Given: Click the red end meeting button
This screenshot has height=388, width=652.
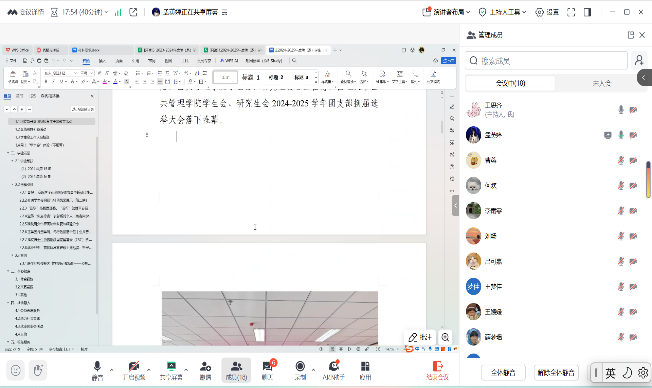Looking at the screenshot, I should (x=437, y=370).
